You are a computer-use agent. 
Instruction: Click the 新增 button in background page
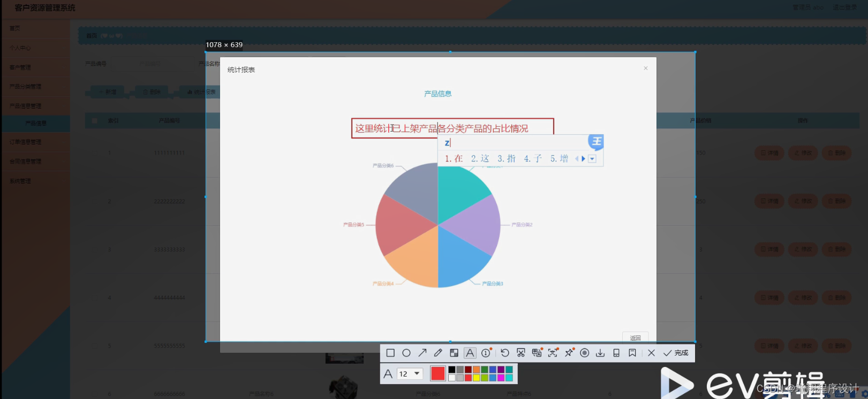tap(107, 92)
